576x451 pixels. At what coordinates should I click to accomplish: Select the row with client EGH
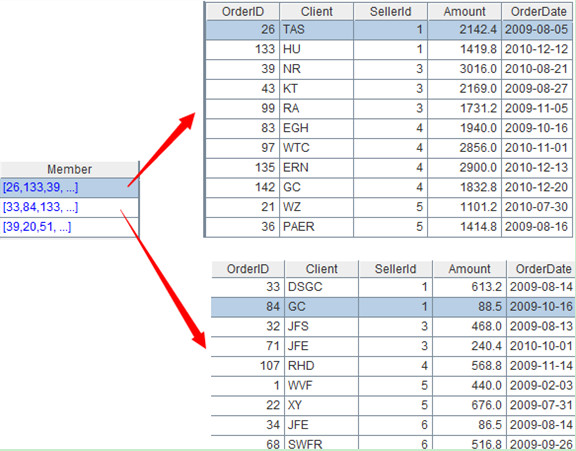pyautogui.click(x=389, y=128)
